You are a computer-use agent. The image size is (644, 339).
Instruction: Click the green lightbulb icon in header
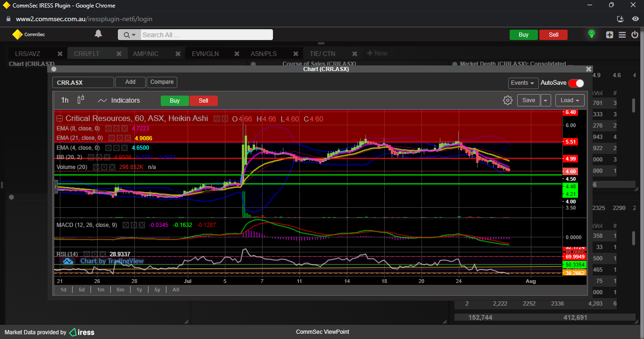coord(591,34)
